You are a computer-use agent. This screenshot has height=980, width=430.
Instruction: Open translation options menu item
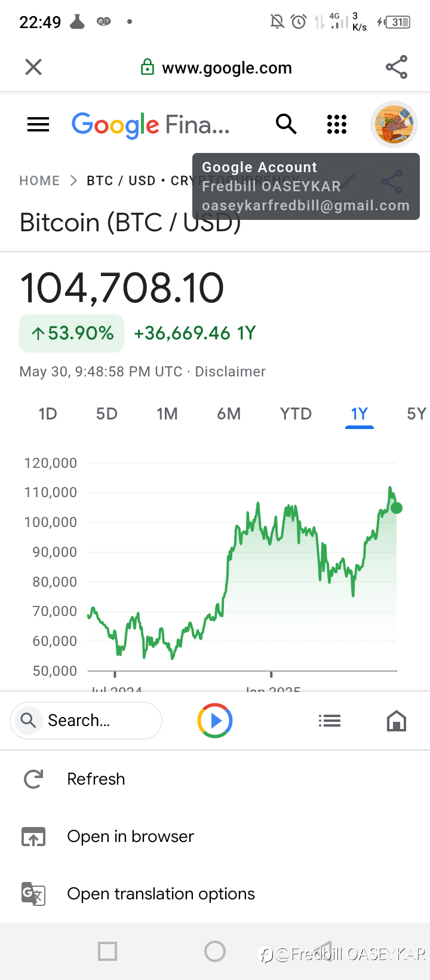[x=161, y=894]
